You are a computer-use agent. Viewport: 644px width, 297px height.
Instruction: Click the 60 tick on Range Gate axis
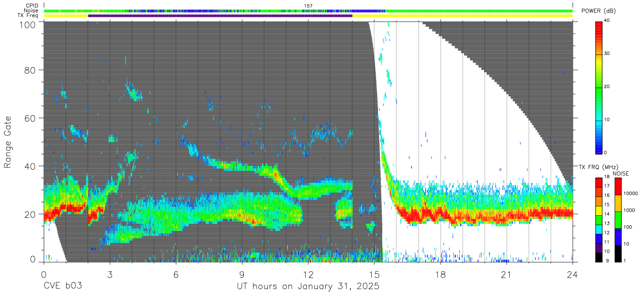click(30, 118)
